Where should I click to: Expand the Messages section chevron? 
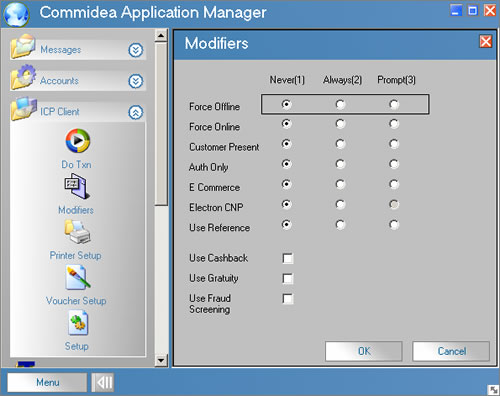coord(136,50)
